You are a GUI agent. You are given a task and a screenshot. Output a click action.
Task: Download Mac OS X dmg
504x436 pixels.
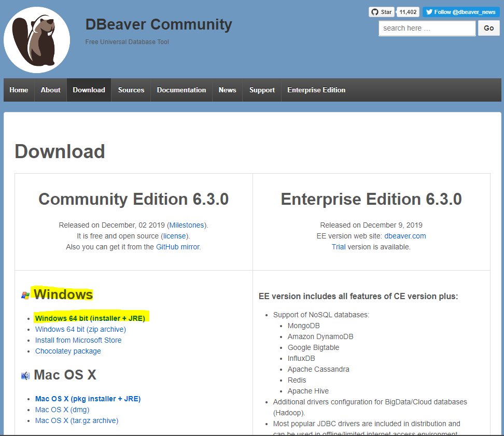(62, 410)
